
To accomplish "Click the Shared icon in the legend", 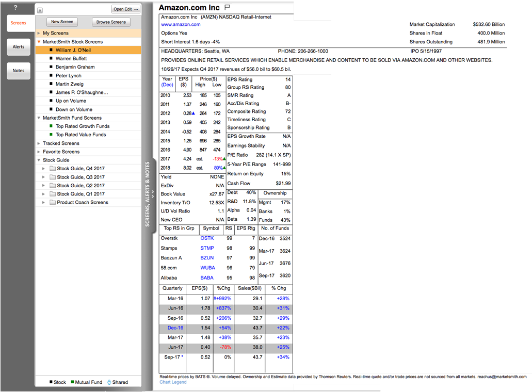I will [109, 382].
